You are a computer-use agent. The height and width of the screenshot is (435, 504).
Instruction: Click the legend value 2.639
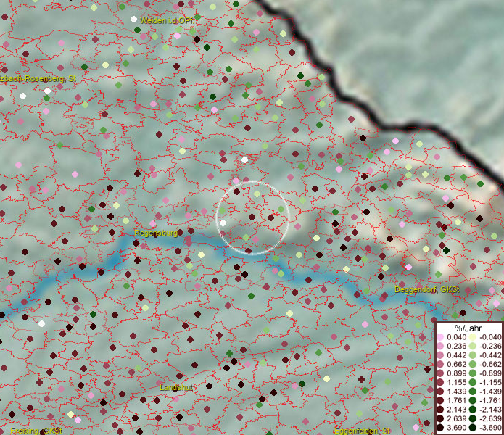[x=457, y=418]
